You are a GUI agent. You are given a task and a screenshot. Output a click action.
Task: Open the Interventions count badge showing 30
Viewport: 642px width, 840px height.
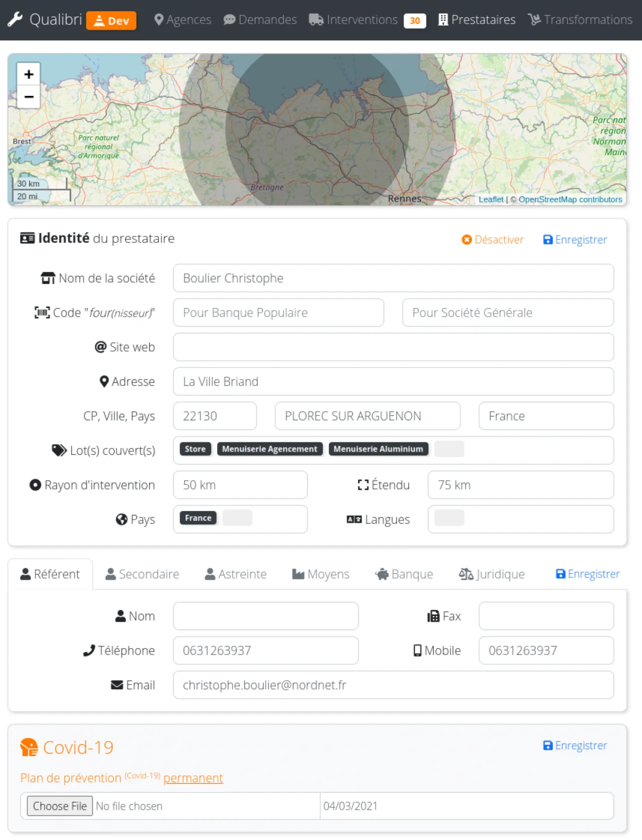[414, 20]
